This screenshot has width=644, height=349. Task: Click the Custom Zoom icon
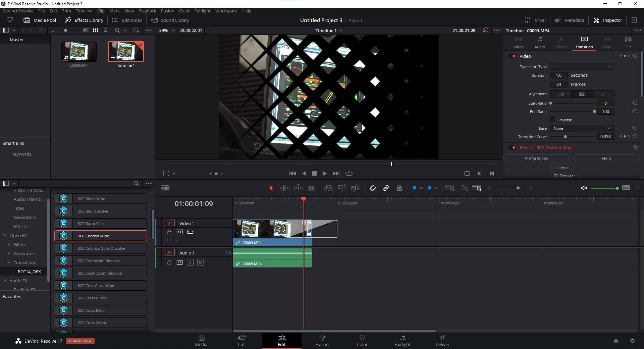pos(477,188)
